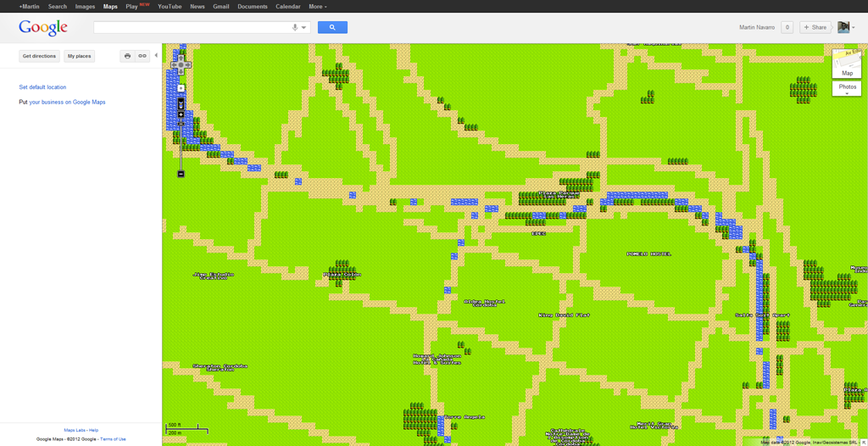Click the zoom slider handle
868x446 pixels.
[181, 124]
